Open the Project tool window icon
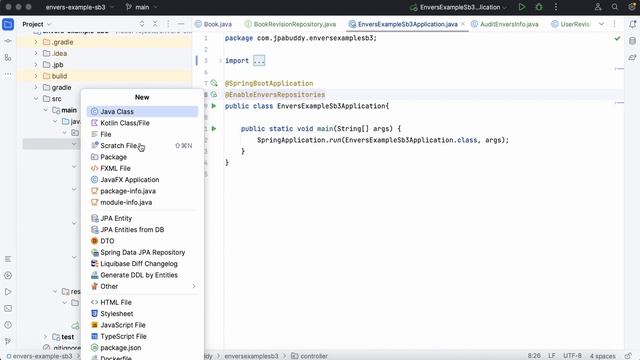 pyautogui.click(x=8, y=24)
